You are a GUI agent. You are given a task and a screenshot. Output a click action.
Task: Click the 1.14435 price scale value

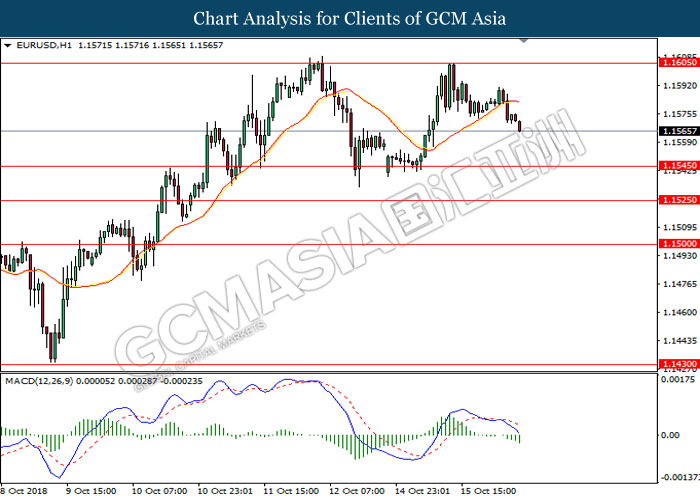point(680,341)
